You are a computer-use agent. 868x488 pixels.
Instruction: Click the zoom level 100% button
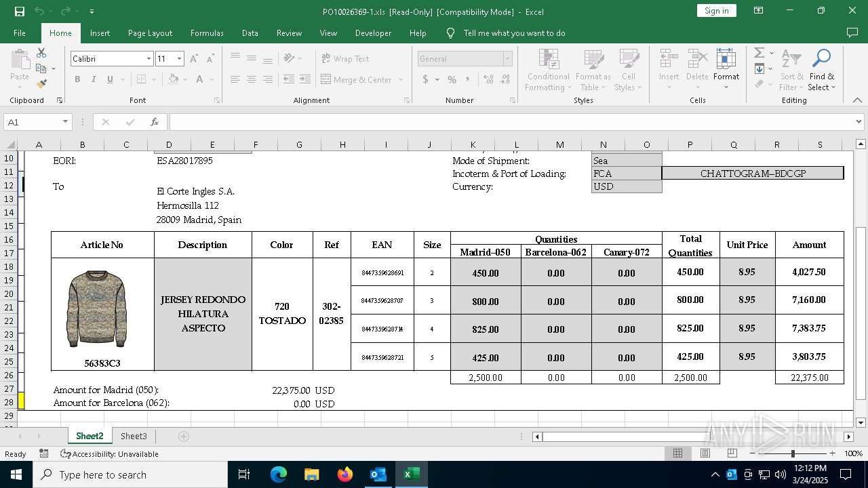[853, 454]
